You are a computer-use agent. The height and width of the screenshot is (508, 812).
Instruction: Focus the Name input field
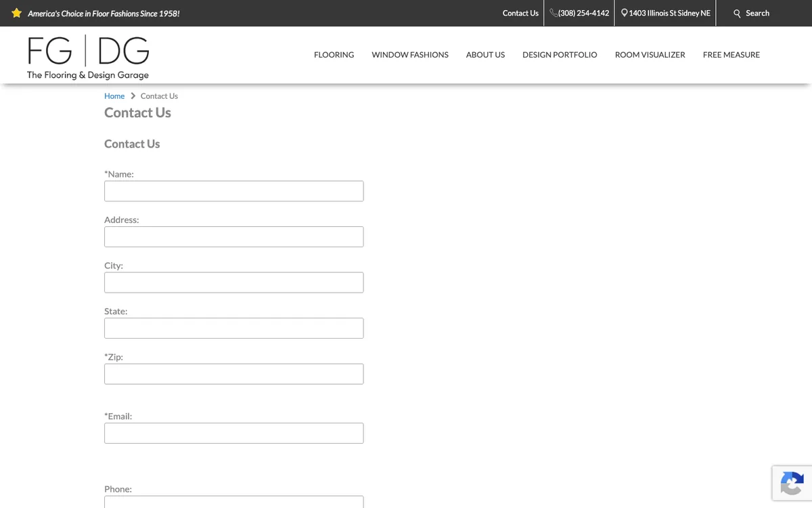233,191
